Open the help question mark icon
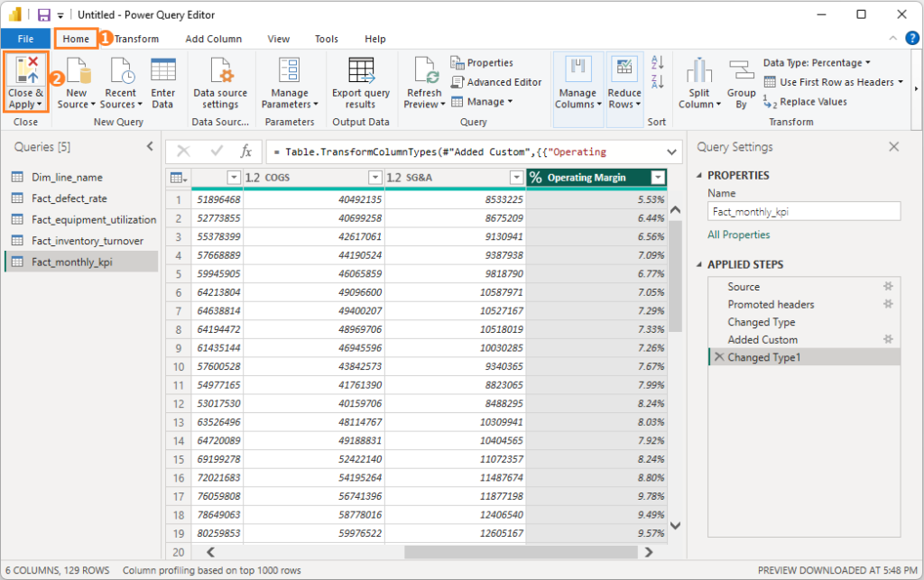924x580 pixels. (911, 38)
